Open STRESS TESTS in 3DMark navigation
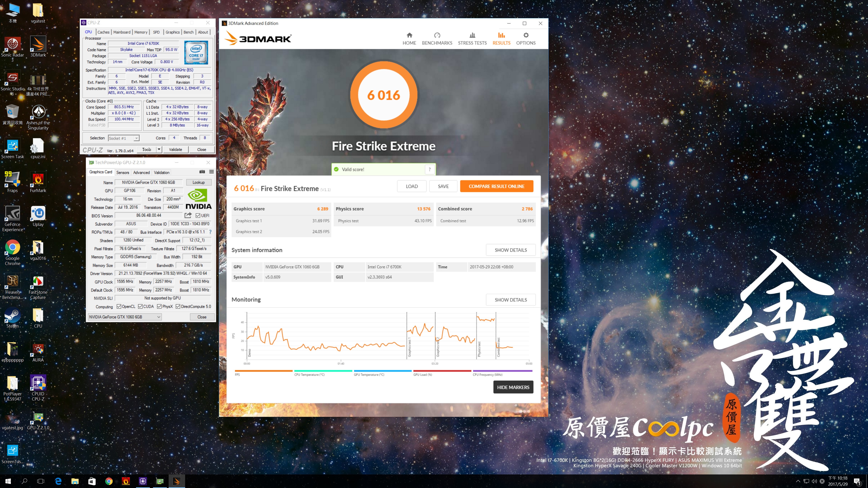Viewport: 868px width, 488px height. click(472, 39)
